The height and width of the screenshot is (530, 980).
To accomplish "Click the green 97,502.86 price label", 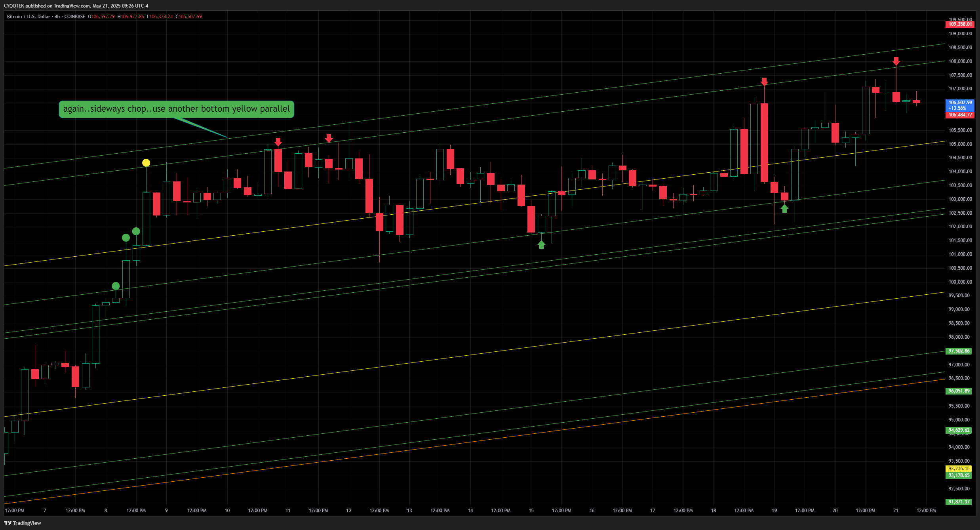I will (x=959, y=351).
